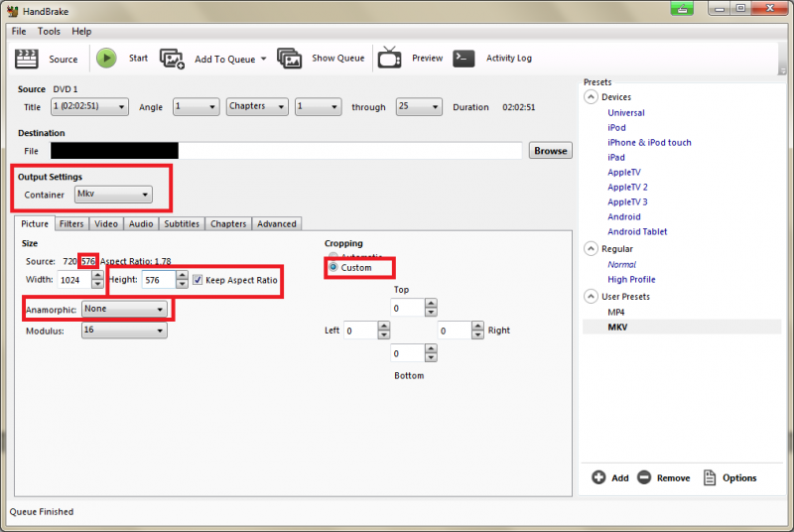
Task: Open the ending chapter 25 dropdown
Action: click(x=419, y=107)
